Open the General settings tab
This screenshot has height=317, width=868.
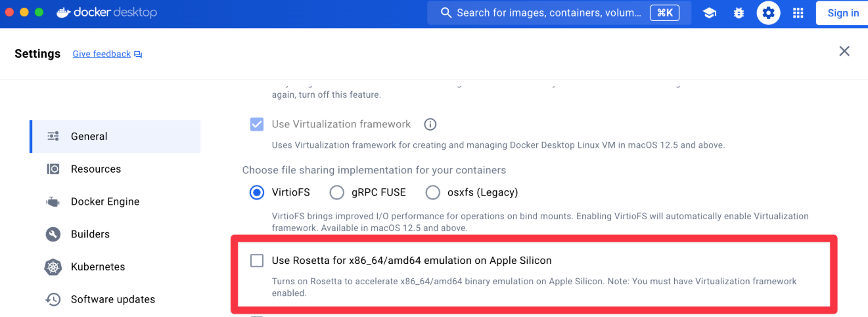116,137
